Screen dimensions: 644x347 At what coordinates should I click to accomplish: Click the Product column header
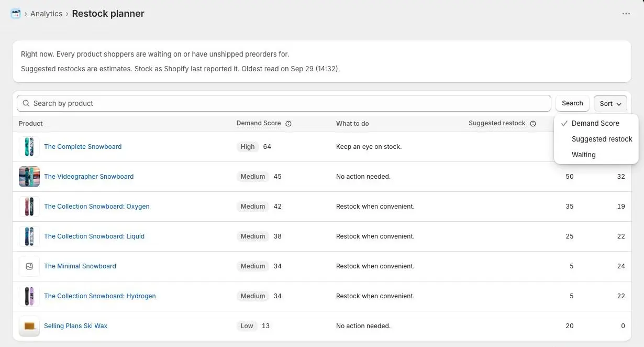[31, 124]
